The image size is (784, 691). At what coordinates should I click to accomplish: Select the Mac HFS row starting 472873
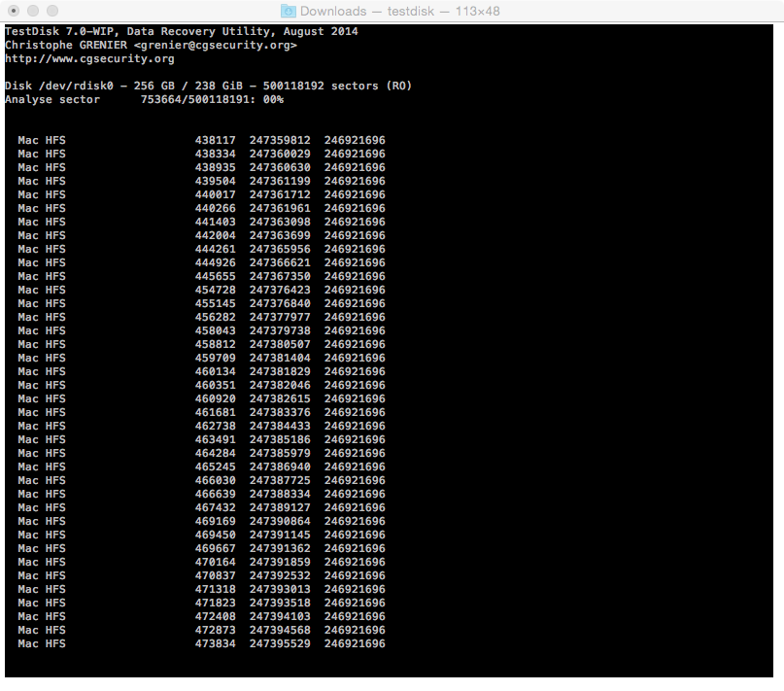201,630
